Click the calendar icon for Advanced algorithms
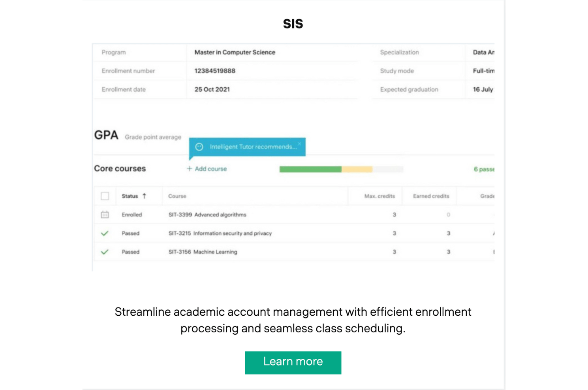Screen dimensions: 588x390 (x=105, y=215)
